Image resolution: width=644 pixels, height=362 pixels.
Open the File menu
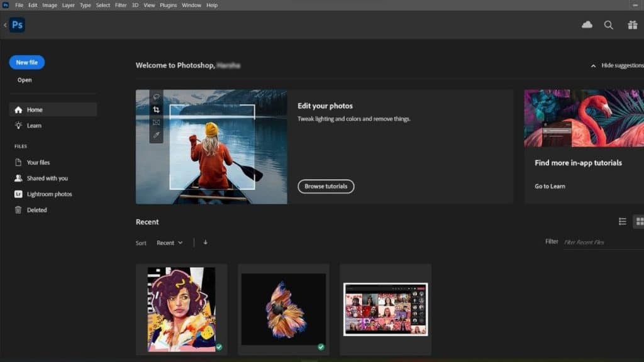click(19, 5)
